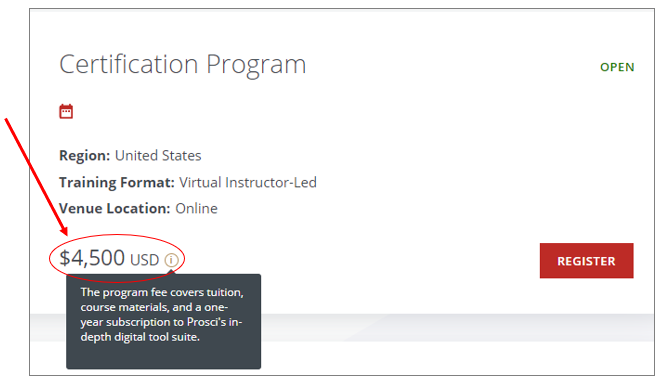Click the Venue Location label
Image resolution: width=664 pixels, height=383 pixels.
[x=114, y=208]
